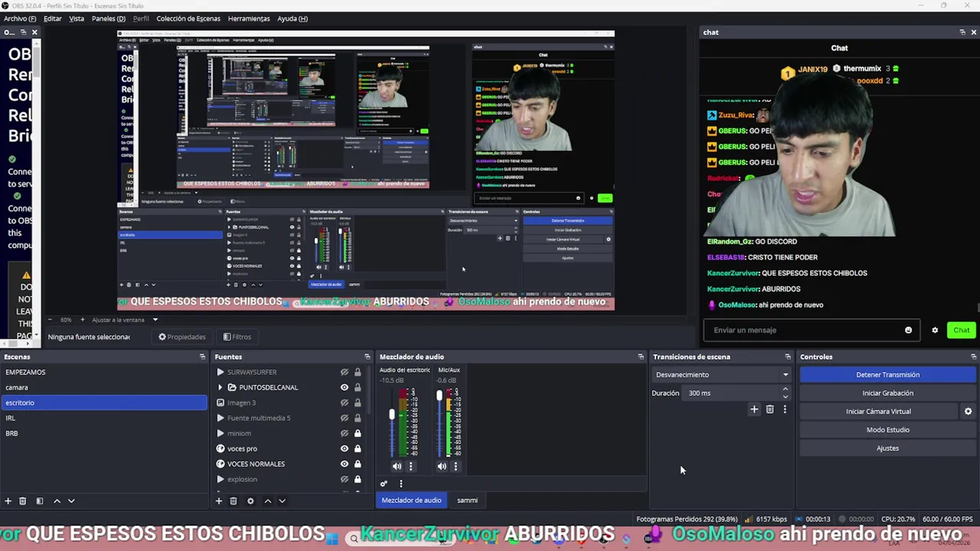Remove the current scene transition

pyautogui.click(x=769, y=409)
